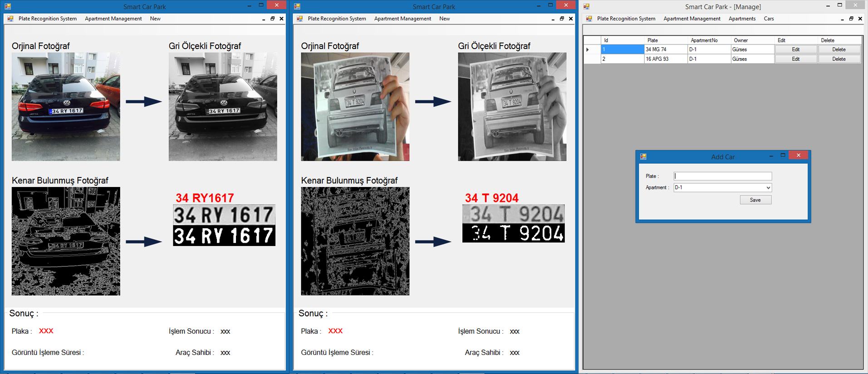
Task: Click İşlem Sonucu xxx value in left window
Action: point(226,331)
